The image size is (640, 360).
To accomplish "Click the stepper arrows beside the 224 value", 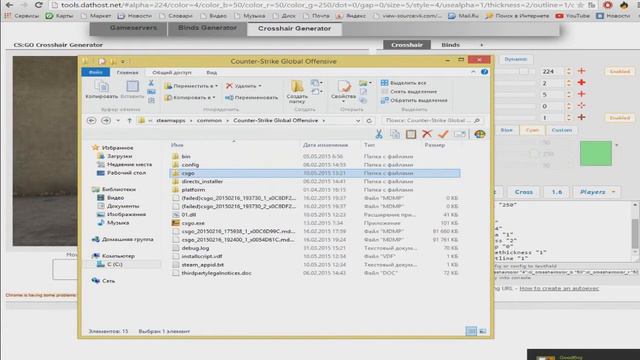I will [569, 71].
